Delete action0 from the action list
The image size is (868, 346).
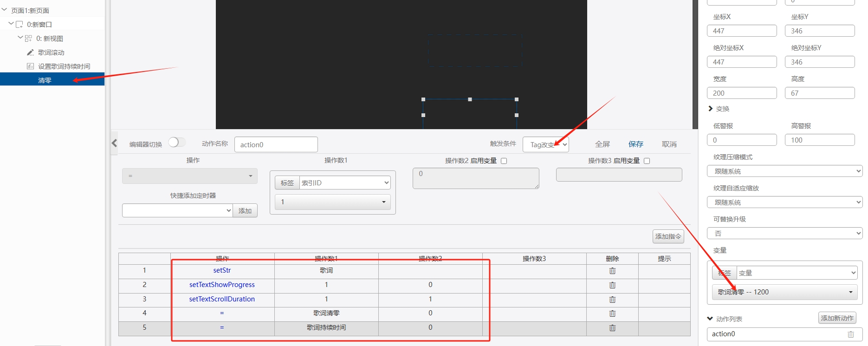pyautogui.click(x=850, y=334)
